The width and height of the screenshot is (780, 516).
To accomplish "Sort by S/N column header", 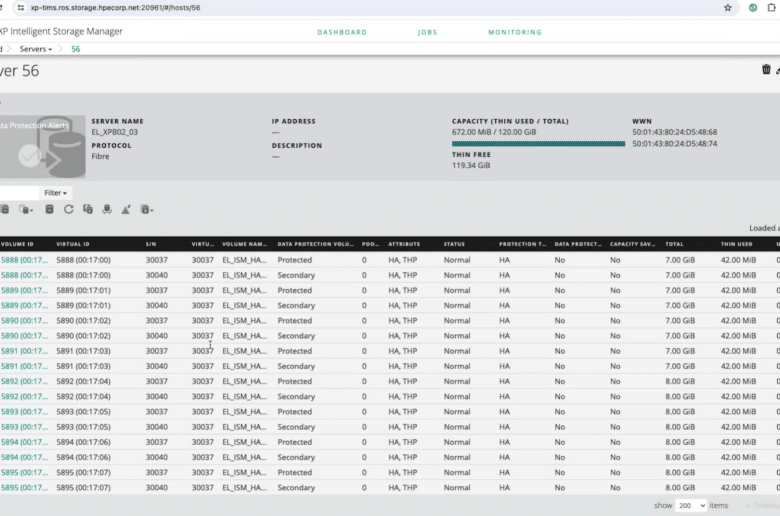I will click(x=151, y=244).
